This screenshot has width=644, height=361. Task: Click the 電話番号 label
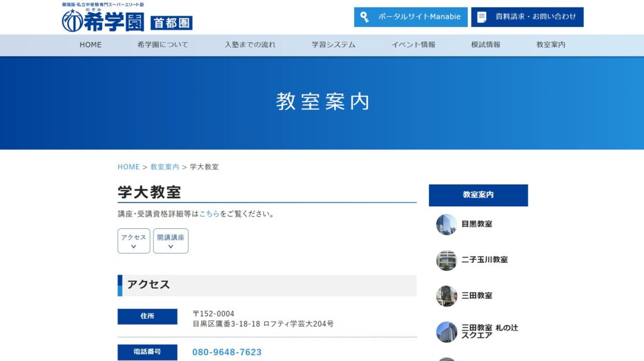pyautogui.click(x=147, y=352)
